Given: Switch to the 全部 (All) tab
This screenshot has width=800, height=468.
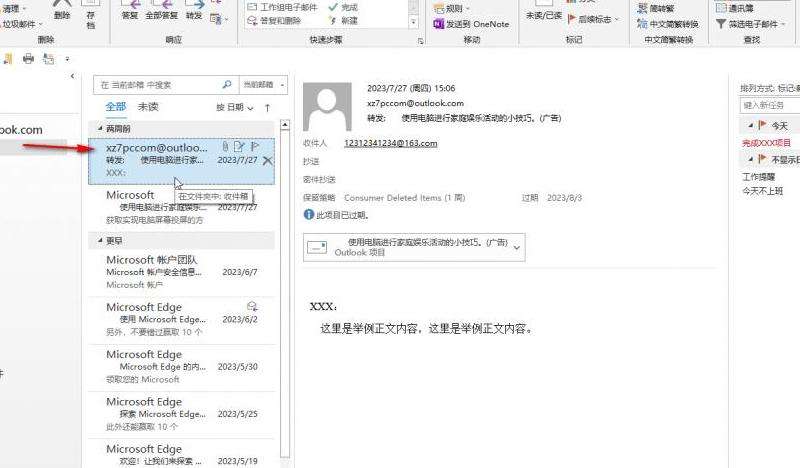Looking at the screenshot, I should click(x=116, y=107).
